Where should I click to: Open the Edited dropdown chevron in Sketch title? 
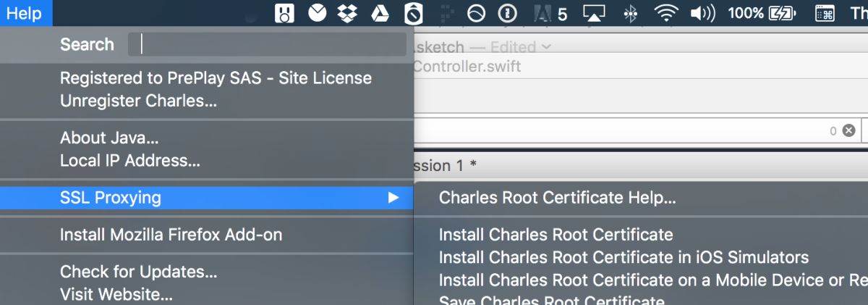click(546, 47)
